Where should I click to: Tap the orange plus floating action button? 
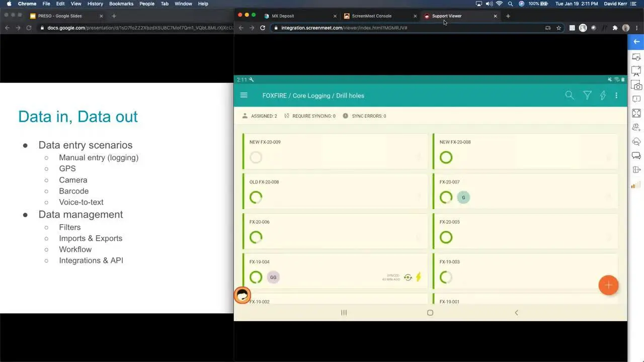608,285
